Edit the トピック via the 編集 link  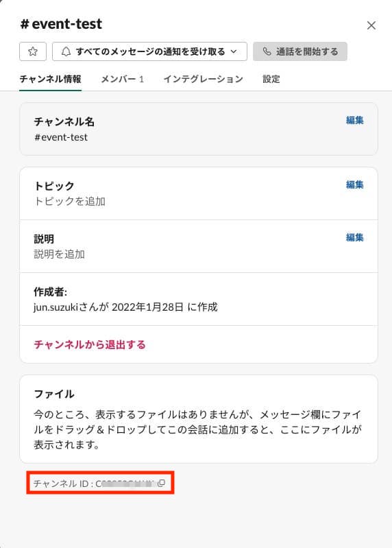pyautogui.click(x=354, y=185)
